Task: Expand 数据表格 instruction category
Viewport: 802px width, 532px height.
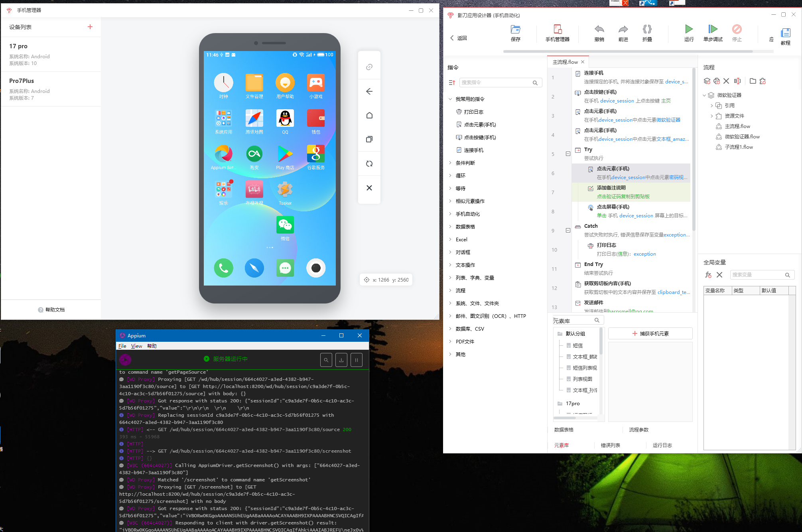Action: [450, 227]
